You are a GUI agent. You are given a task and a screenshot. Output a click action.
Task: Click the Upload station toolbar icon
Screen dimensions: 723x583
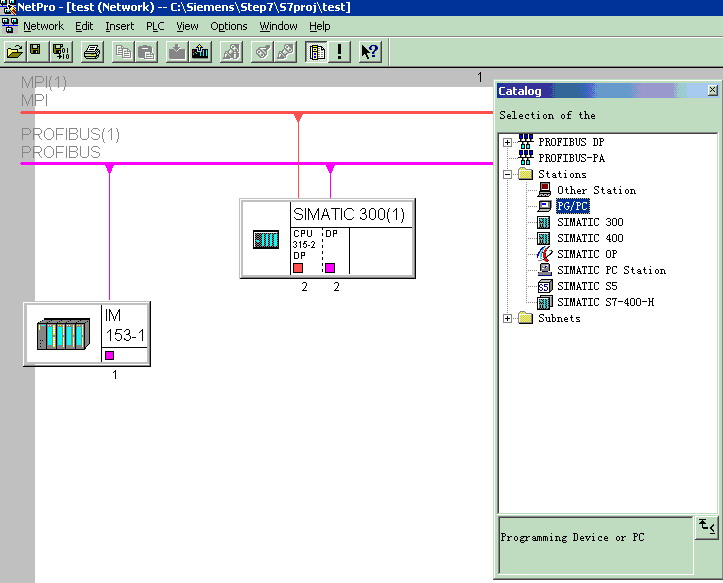pos(199,51)
